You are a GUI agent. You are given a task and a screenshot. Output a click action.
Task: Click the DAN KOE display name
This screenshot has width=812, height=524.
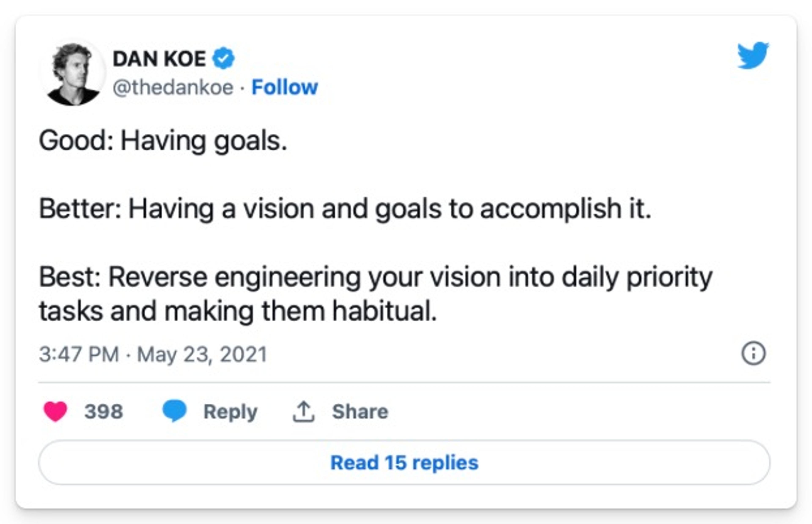159,59
